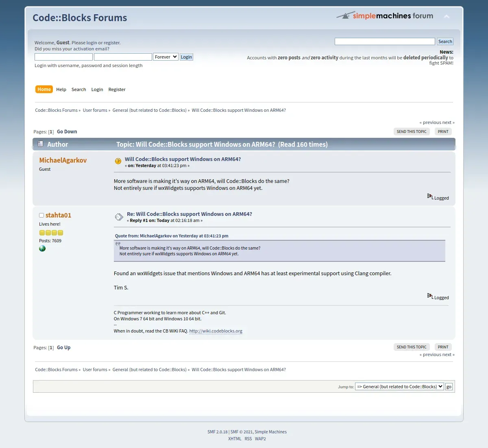Open stahta01's website globe icon
The image size is (488, 448).
pos(42,248)
